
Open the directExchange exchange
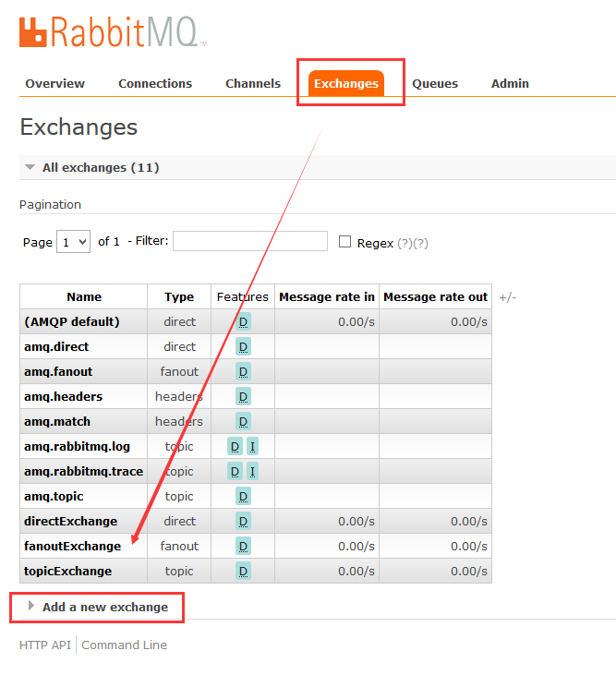coord(70,522)
